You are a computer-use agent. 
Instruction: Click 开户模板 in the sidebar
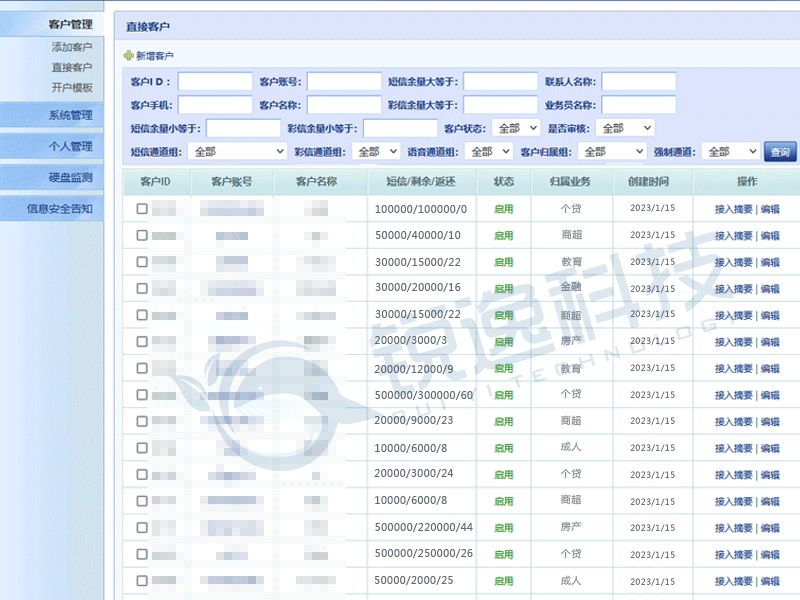tap(72, 88)
